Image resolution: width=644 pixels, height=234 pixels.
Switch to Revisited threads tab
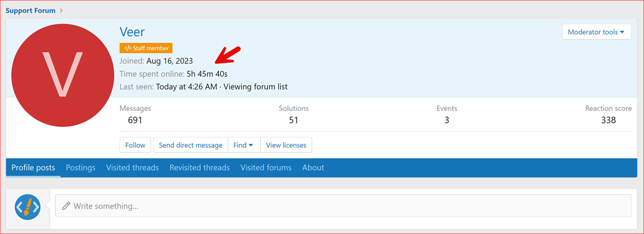(199, 167)
